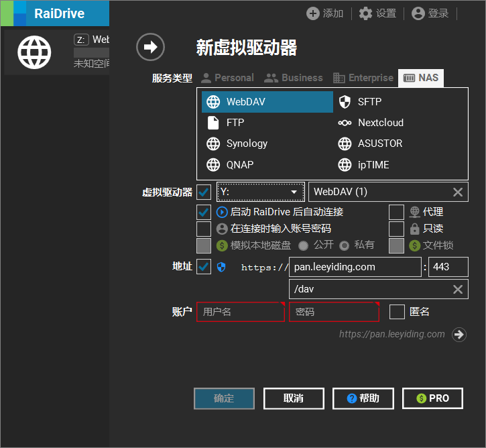
Task: Tick the 只读 read-only checkbox
Action: (396, 229)
